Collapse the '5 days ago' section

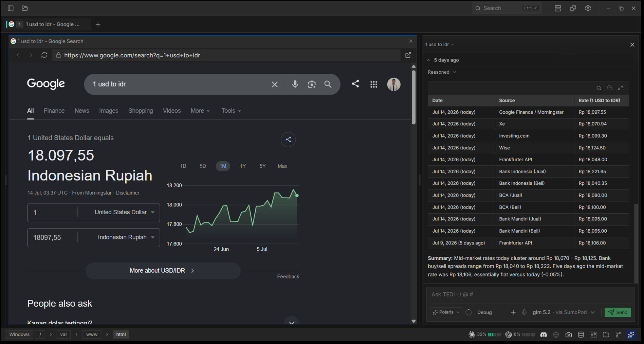pos(443,60)
